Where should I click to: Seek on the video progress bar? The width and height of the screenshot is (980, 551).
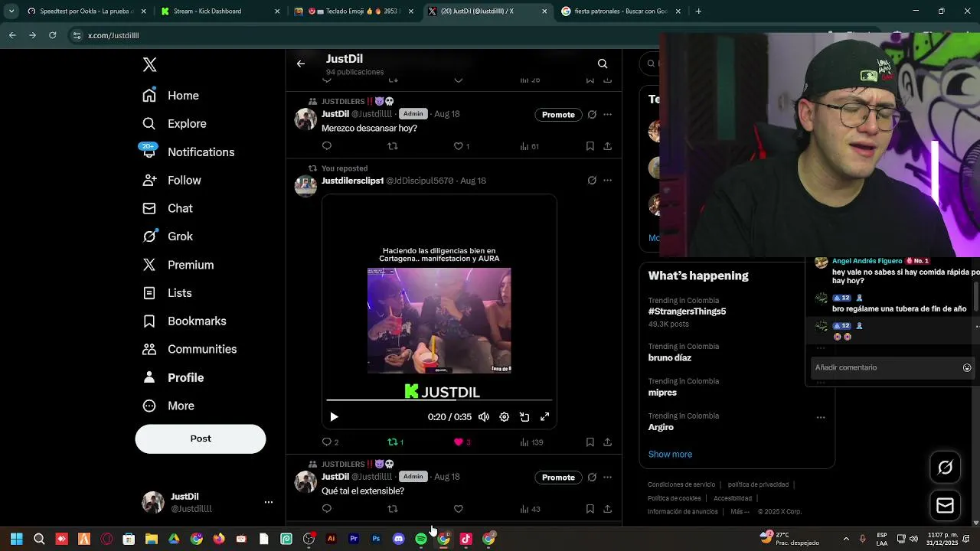pyautogui.click(x=439, y=400)
